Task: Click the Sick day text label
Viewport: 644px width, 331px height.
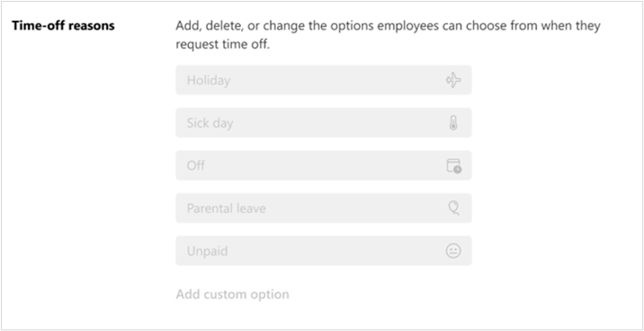Action: click(x=210, y=123)
